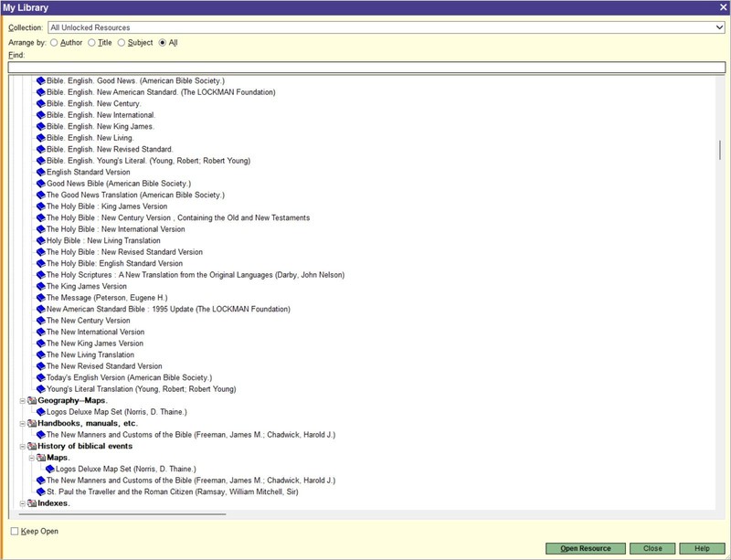
Task: Select The New King James Version
Action: (95, 343)
